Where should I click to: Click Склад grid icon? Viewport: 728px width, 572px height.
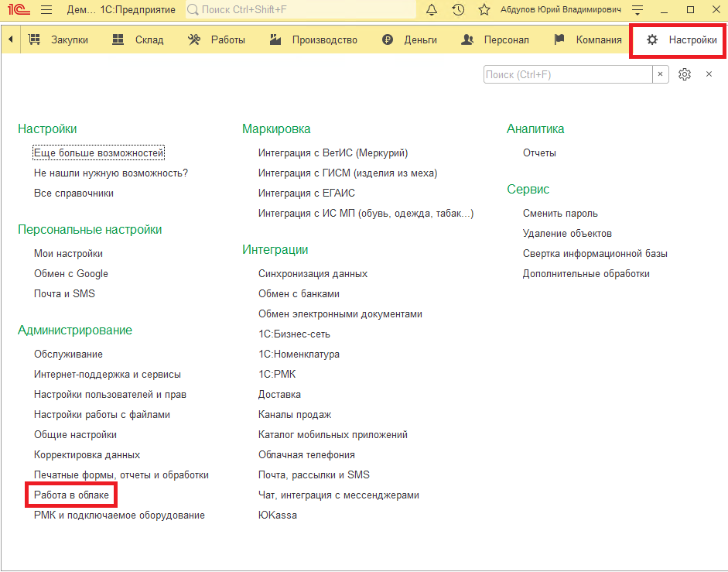118,39
